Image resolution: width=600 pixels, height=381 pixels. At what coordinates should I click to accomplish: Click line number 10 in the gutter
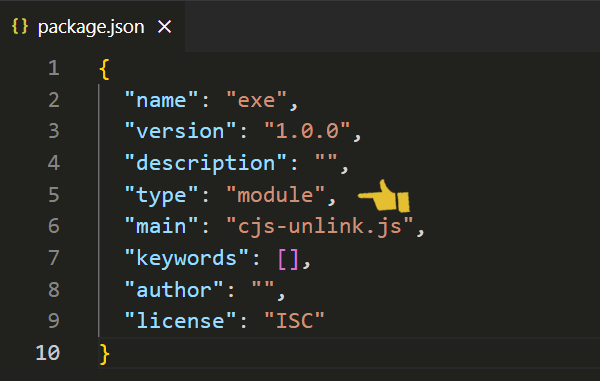(x=48, y=353)
